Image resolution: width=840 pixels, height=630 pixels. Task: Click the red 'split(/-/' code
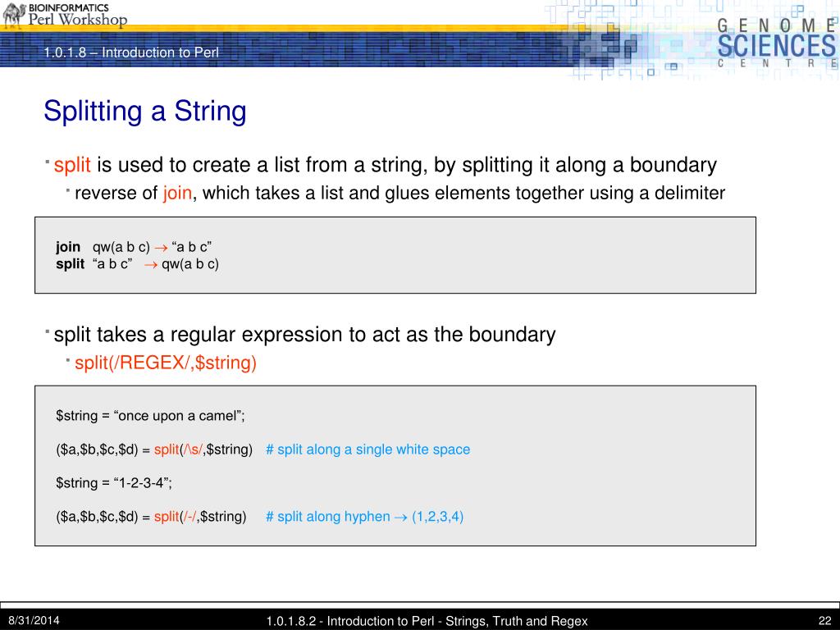[x=176, y=517]
